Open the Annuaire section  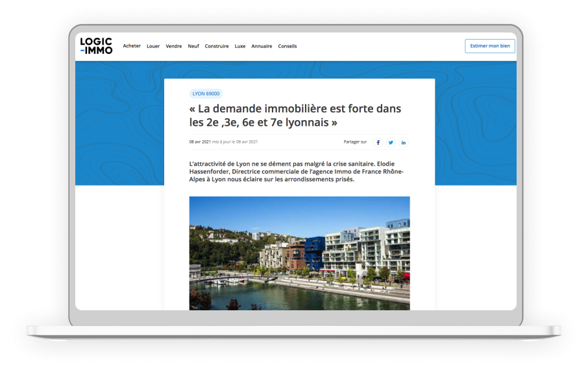(262, 46)
